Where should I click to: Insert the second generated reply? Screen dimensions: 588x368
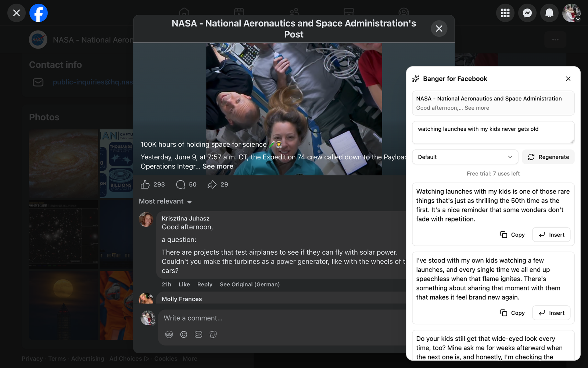click(x=551, y=313)
